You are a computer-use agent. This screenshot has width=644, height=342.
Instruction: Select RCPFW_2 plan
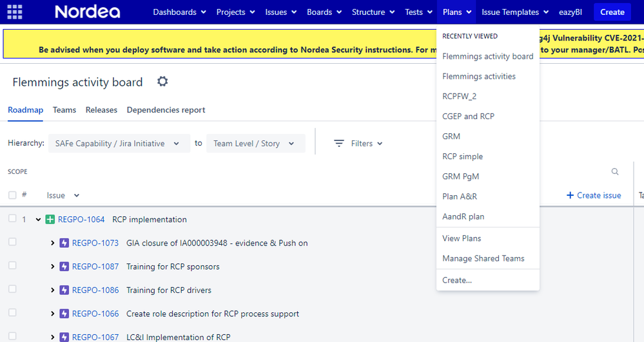[x=488, y=97]
